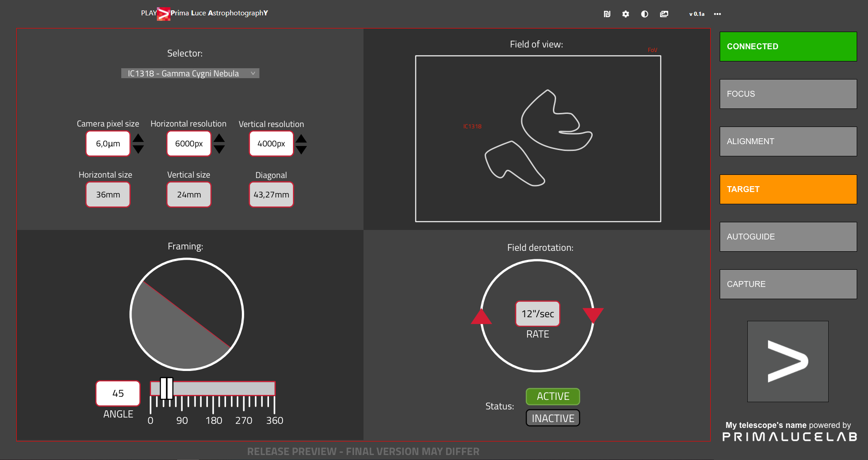Image resolution: width=868 pixels, height=460 pixels.
Task: Switch to the AUTOGUIDE tab
Action: pyautogui.click(x=788, y=237)
